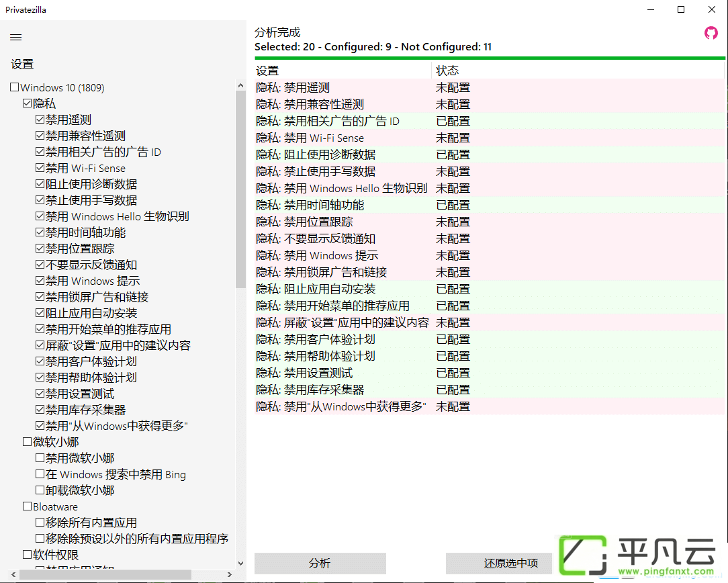Uncheck 禁用时间轴功能 checkbox

pos(40,232)
